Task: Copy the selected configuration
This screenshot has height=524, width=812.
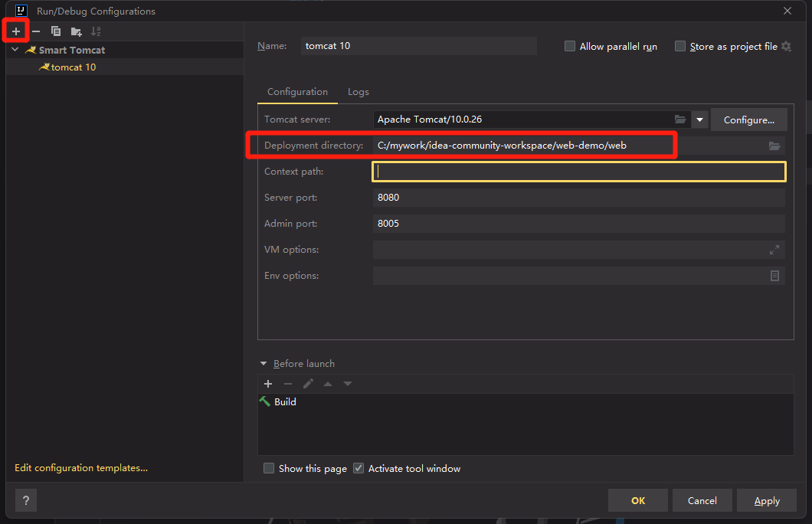Action: [x=56, y=31]
